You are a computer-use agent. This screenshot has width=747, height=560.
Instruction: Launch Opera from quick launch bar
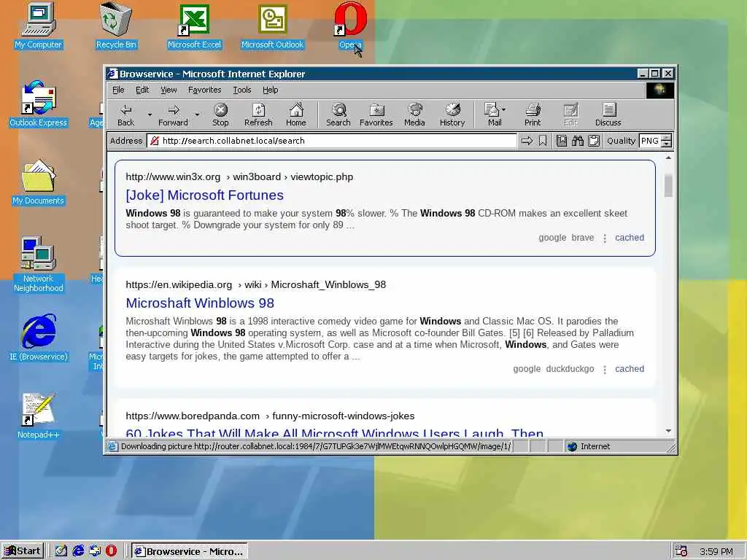tap(111, 551)
